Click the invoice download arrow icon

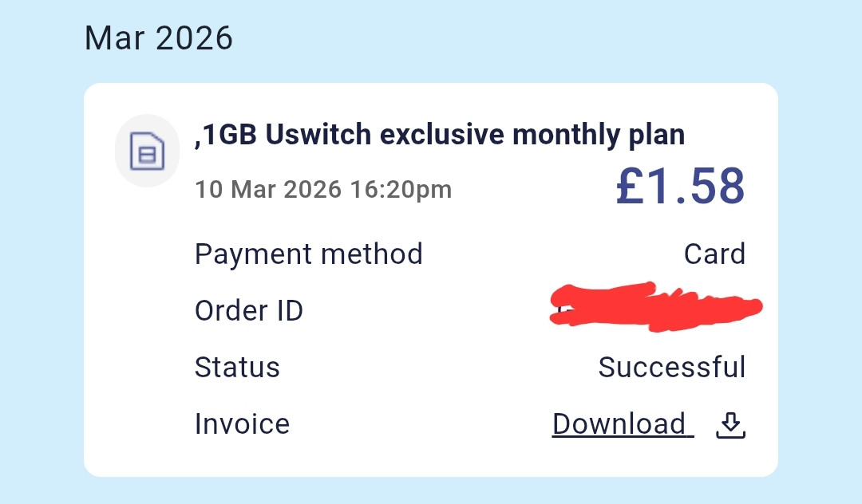[x=730, y=425]
